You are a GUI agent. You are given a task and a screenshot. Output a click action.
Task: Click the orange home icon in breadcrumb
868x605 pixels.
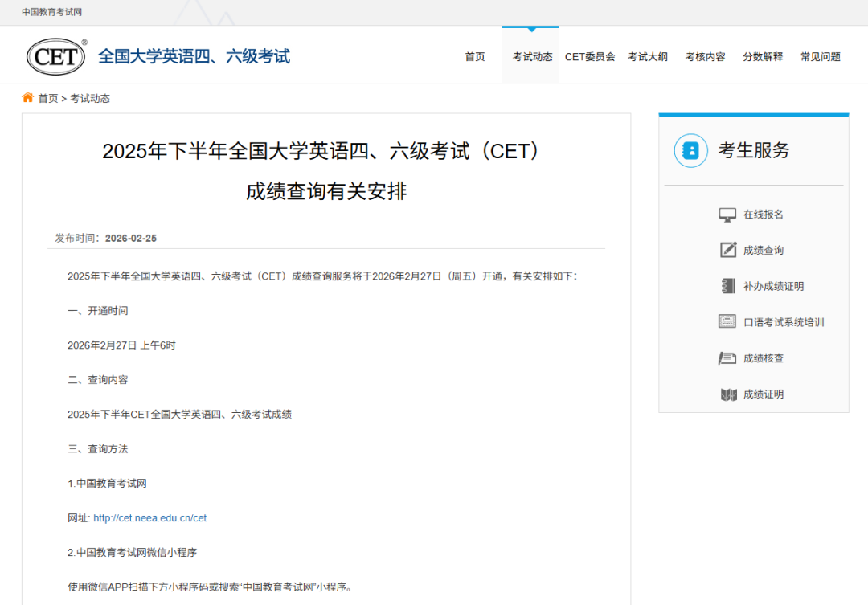[28, 98]
